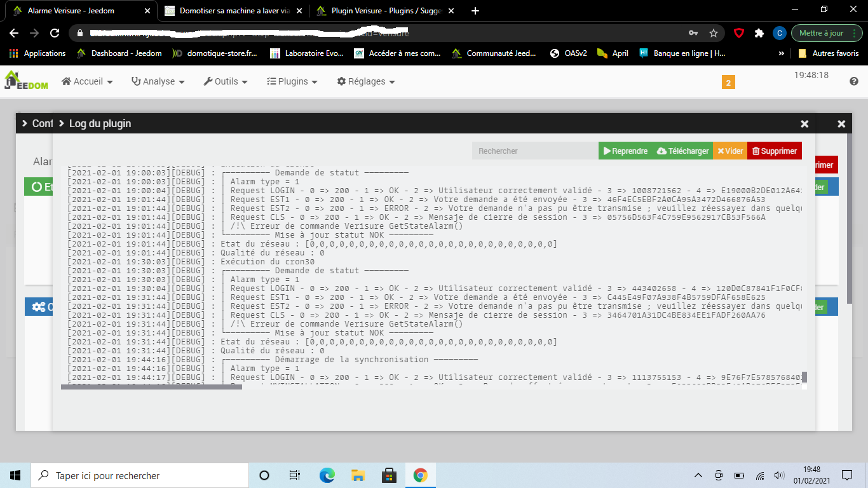Open Microsoft Store from the taskbar
Image resolution: width=868 pixels, height=488 pixels.
(389, 475)
